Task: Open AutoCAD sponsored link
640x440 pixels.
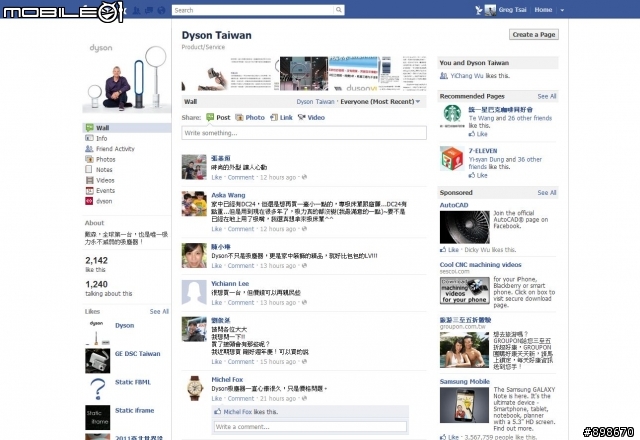Action: 454,205
